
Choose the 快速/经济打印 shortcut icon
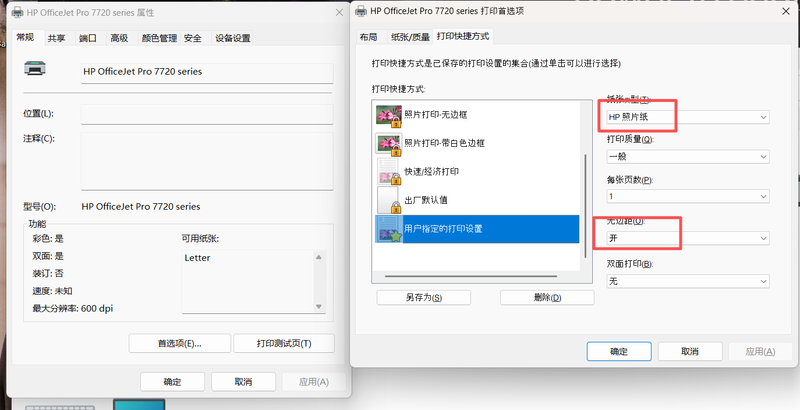tap(387, 172)
